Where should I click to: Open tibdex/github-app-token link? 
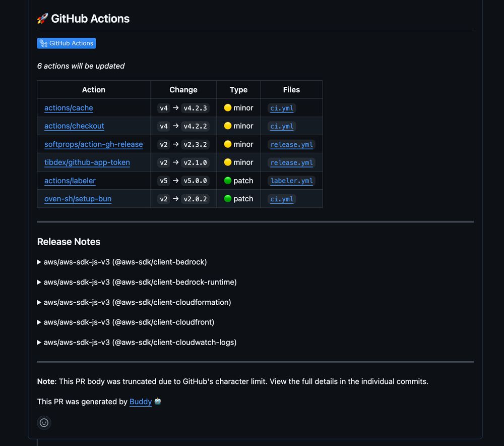[x=87, y=162]
